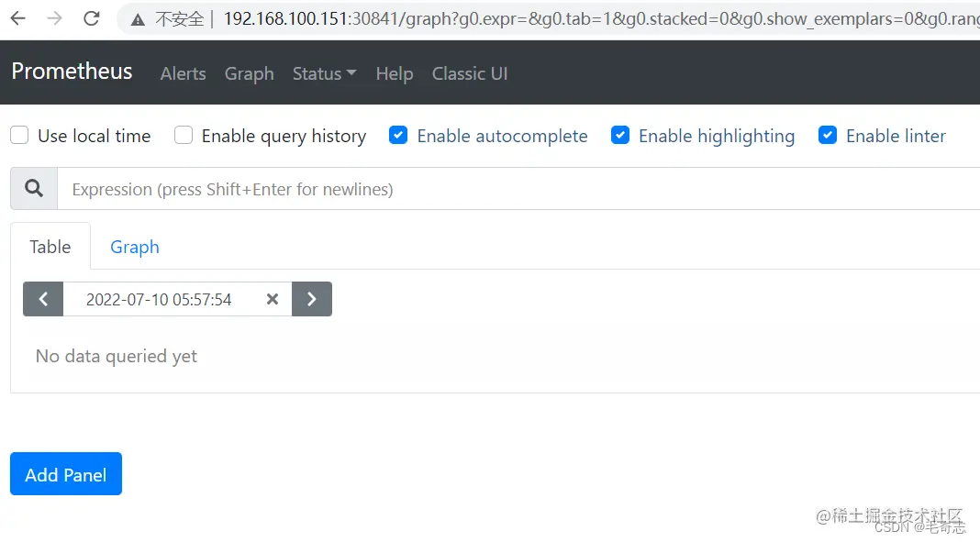Go back with the browser back arrow
This screenshot has height=542, width=980.
[x=18, y=18]
